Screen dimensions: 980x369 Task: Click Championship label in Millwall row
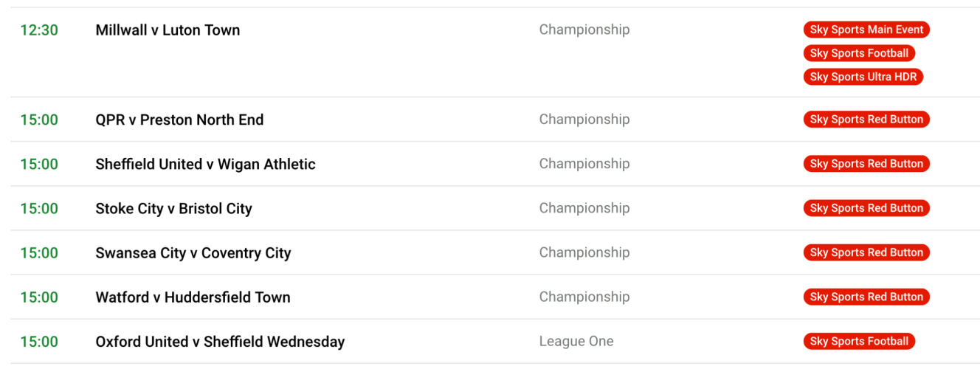[x=584, y=30]
